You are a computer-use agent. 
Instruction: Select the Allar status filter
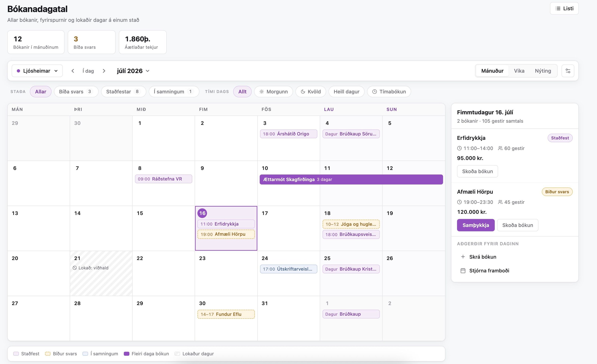point(40,92)
